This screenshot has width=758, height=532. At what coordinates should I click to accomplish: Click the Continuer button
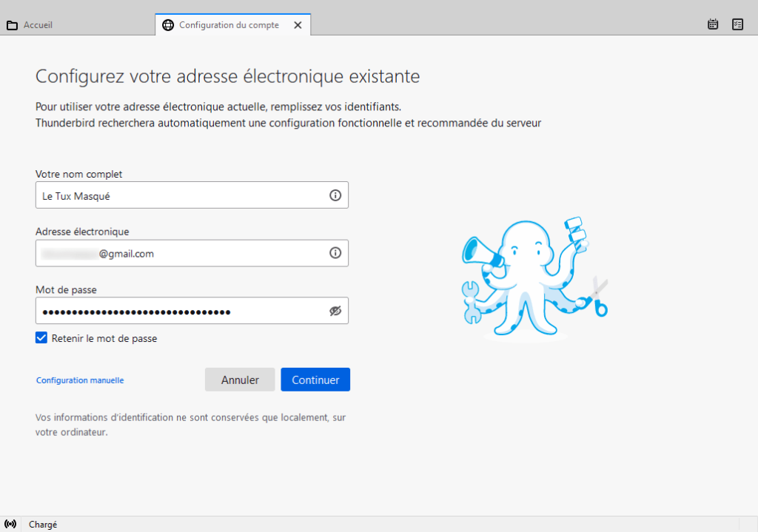[x=315, y=380]
